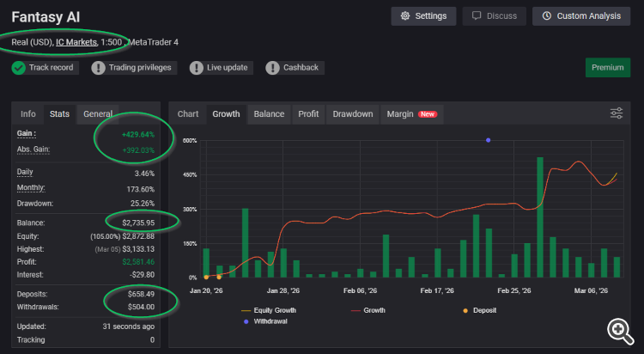Image resolution: width=644 pixels, height=354 pixels.
Task: Click the Settings gear icon
Action: click(x=404, y=16)
